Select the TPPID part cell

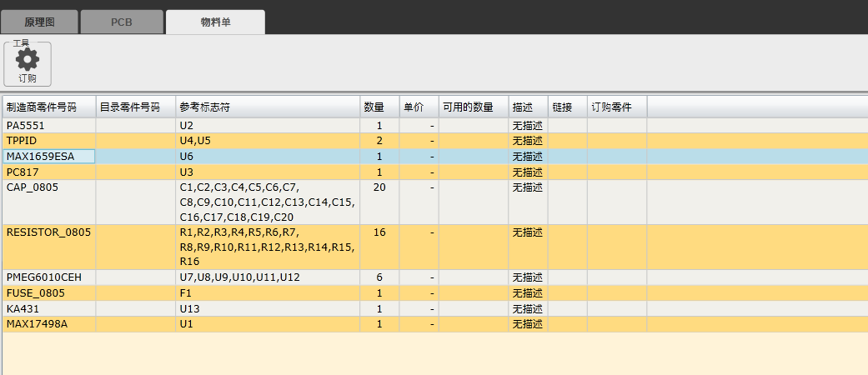tap(49, 141)
